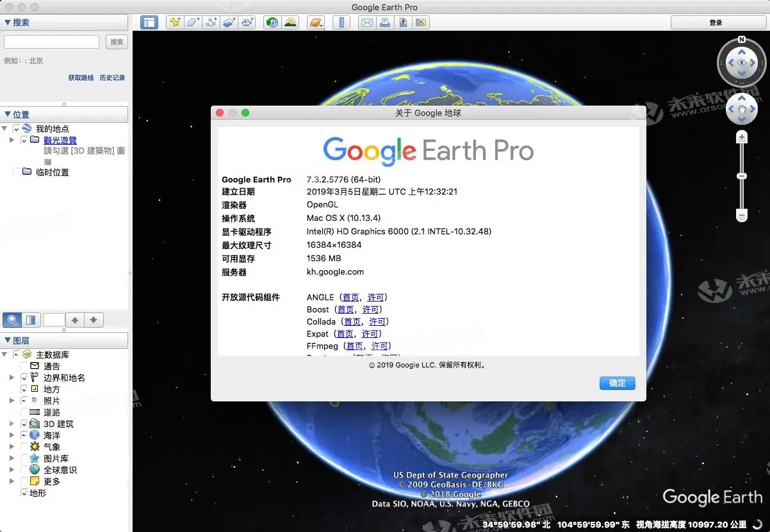This screenshot has width=770, height=532.
Task: Enable the 道路 layer checkbox
Action: pos(25,412)
